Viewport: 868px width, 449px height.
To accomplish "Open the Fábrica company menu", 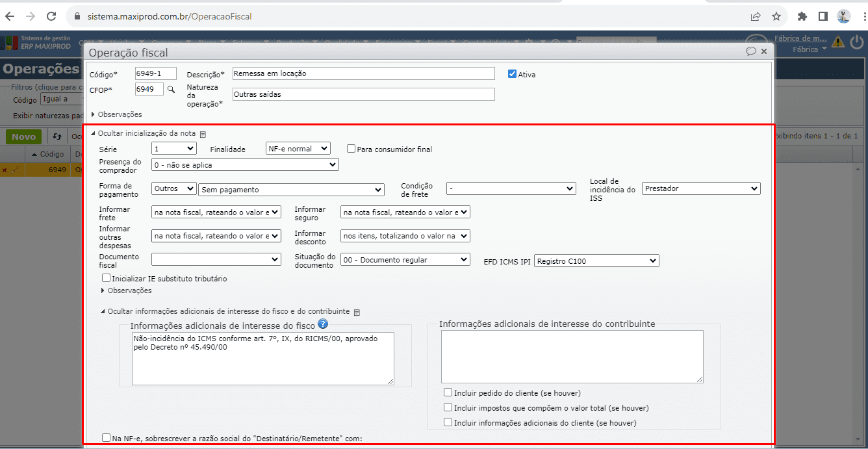I will [x=810, y=49].
